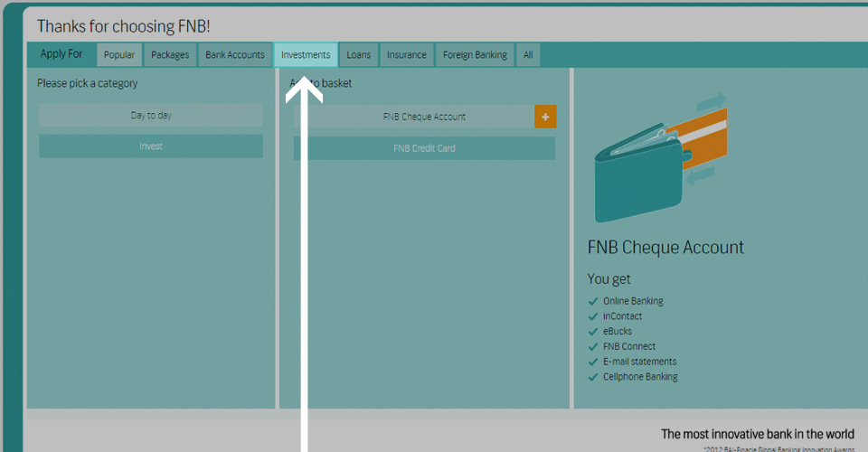This screenshot has width=868, height=452.
Task: Select the Bank Accounts tab
Action: point(235,55)
